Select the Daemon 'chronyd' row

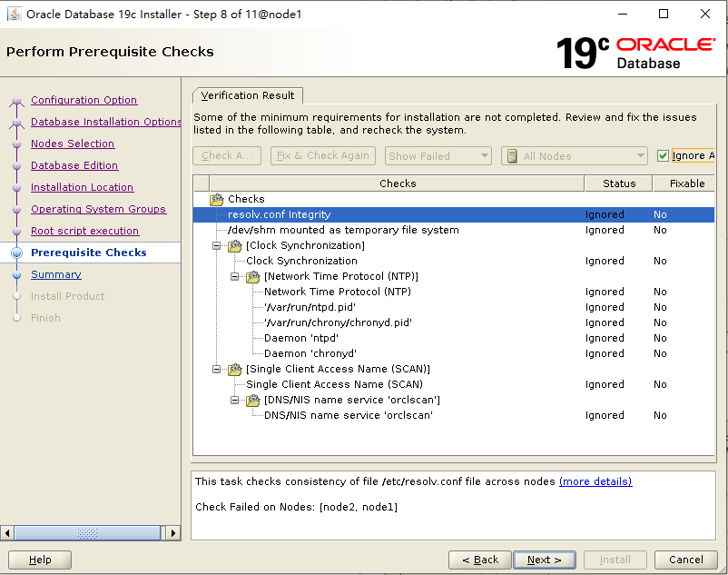coord(454,353)
